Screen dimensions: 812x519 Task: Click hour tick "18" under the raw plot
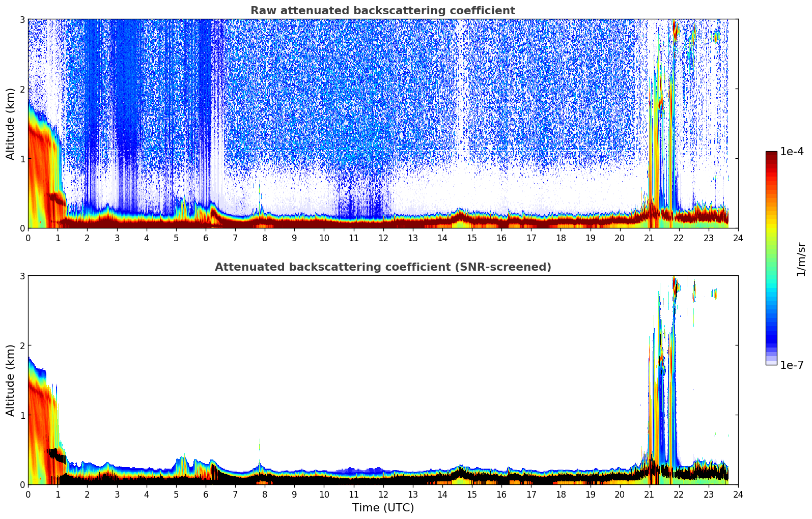click(x=561, y=238)
